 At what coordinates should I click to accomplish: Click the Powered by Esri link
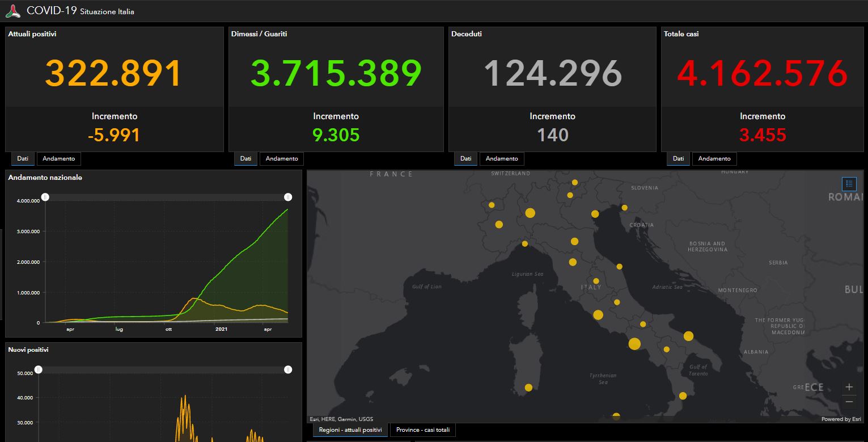pos(841,419)
